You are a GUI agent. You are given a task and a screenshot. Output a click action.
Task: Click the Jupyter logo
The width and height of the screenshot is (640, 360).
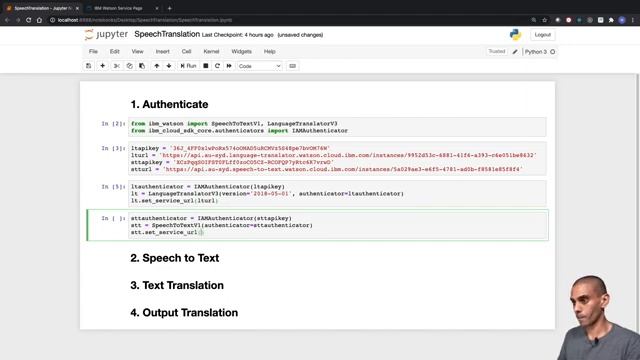pyautogui.click(x=106, y=35)
